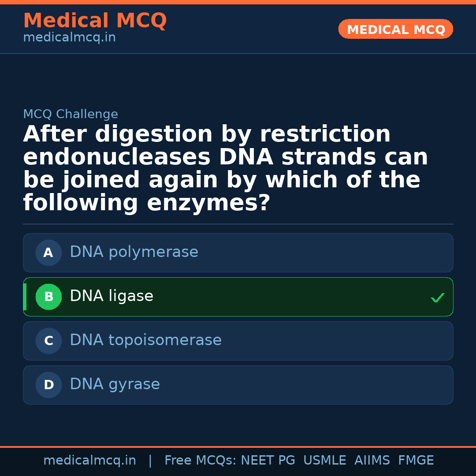Image resolution: width=476 pixels, height=476 pixels.
Task: Click the Medical MCQ orange title
Action: pyautogui.click(x=95, y=21)
